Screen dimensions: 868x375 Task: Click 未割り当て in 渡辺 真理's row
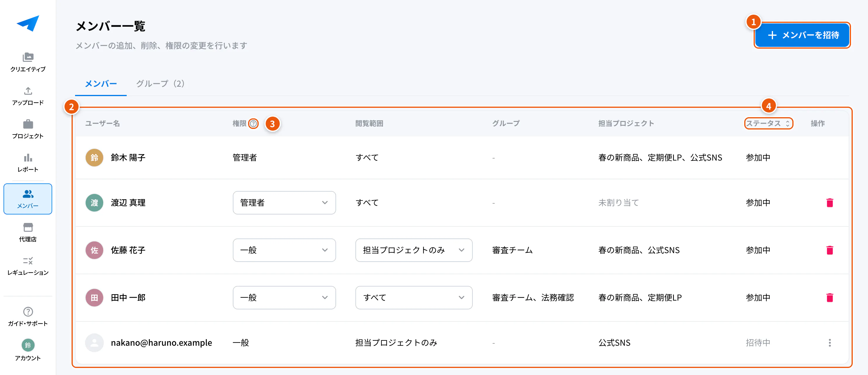[x=618, y=203]
